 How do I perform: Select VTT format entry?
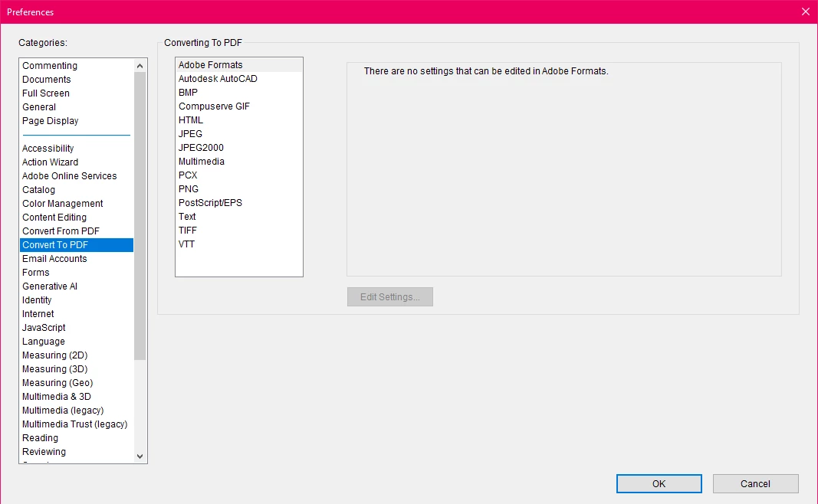coord(239,244)
